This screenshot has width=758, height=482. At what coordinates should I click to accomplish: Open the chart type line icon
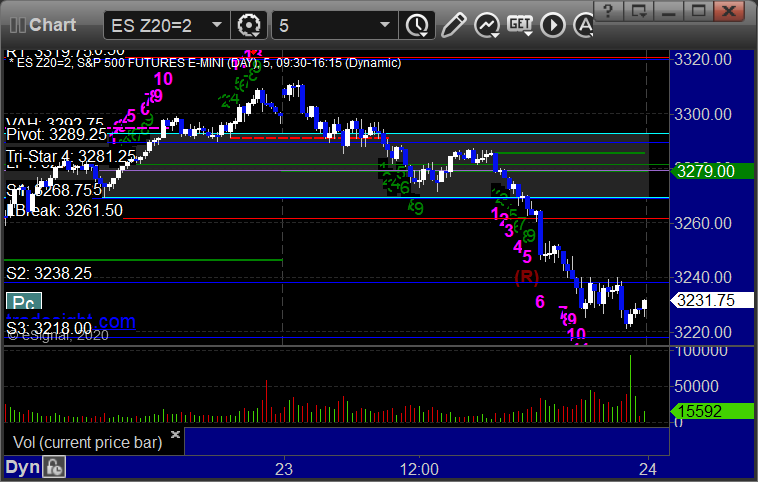(x=486, y=25)
